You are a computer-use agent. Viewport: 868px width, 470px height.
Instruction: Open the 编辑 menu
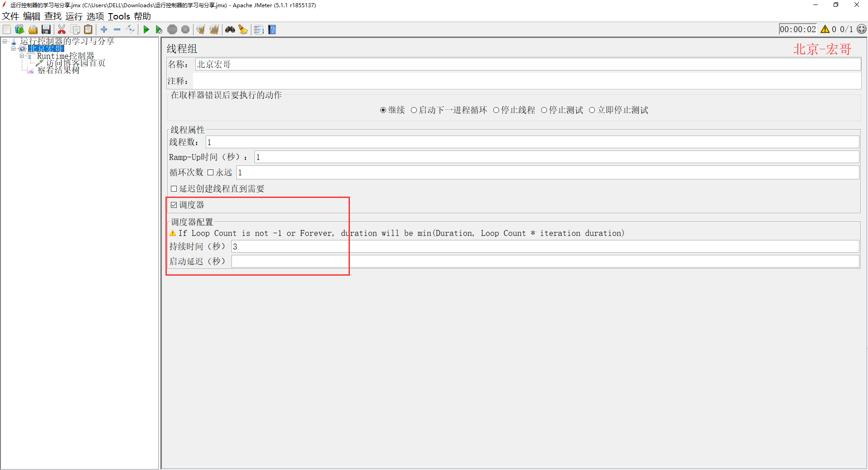[x=32, y=16]
